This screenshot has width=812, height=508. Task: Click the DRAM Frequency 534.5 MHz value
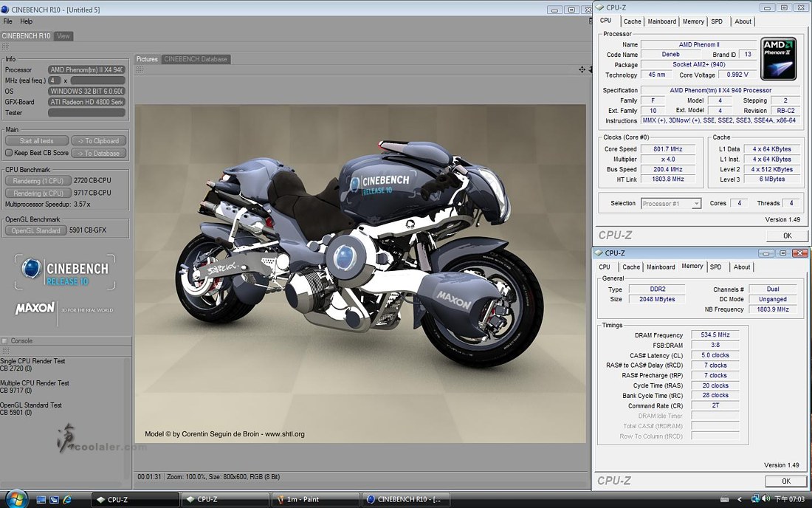point(715,335)
